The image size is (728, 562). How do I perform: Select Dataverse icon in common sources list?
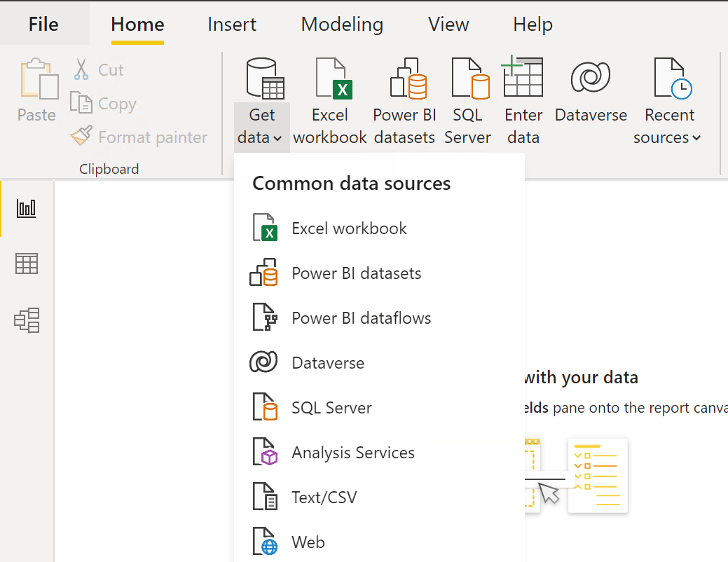tap(263, 362)
